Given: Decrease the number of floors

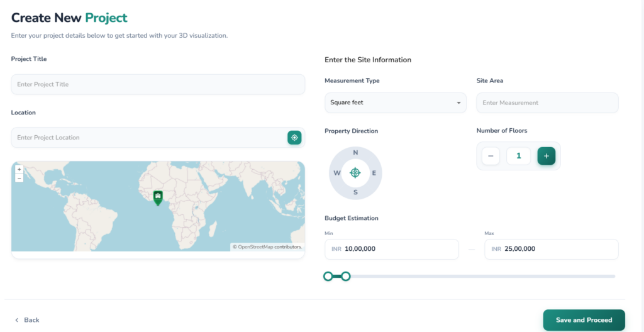Looking at the screenshot, I should (x=491, y=156).
